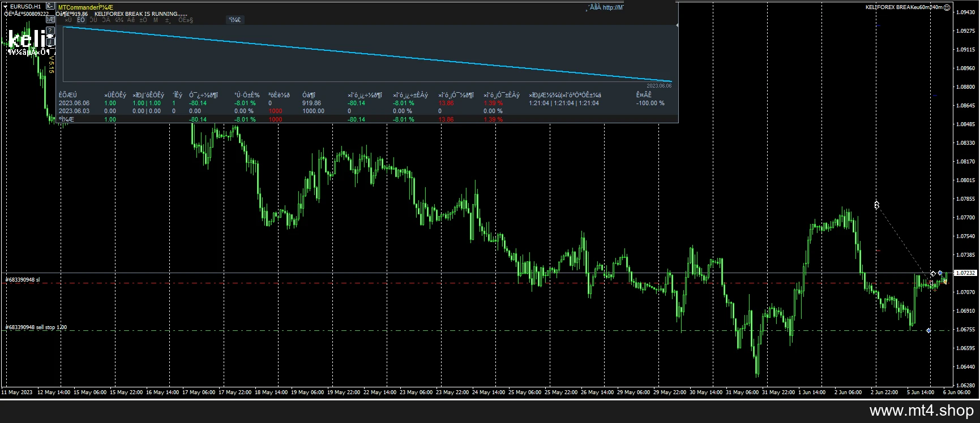The image size is (980, 423).
Task: Click the #683390948 sell stop 1.00 label
Action: point(36,327)
